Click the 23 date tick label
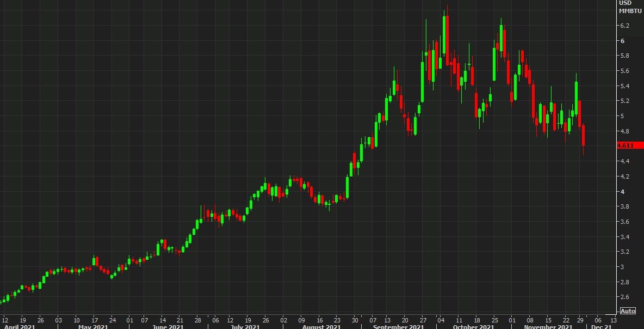The image size is (644, 329). coord(337,320)
